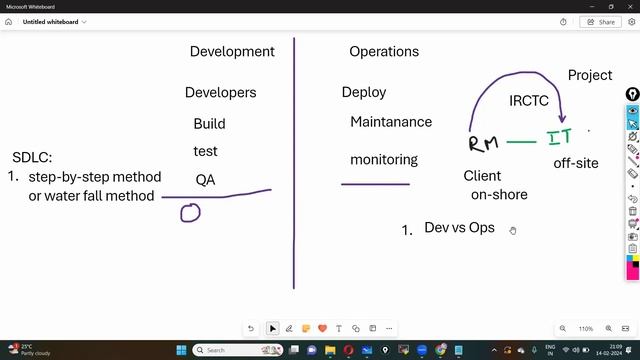The image size is (640, 360).
Task: Click the trash clear icon on side toolbar
Action: pyautogui.click(x=633, y=211)
